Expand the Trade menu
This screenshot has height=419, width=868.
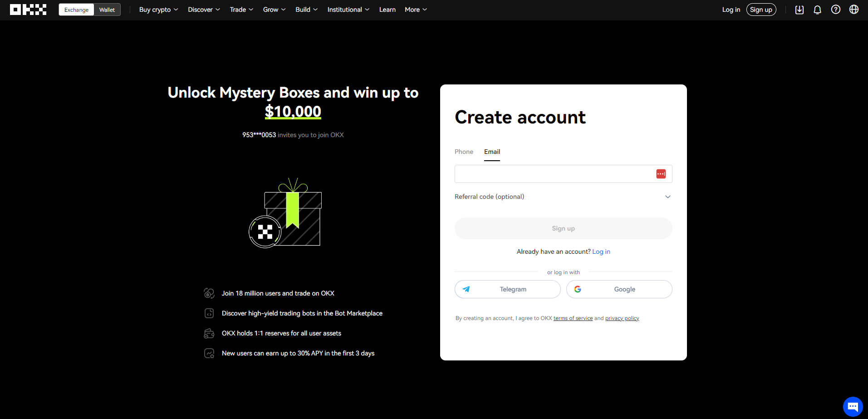[x=241, y=10]
